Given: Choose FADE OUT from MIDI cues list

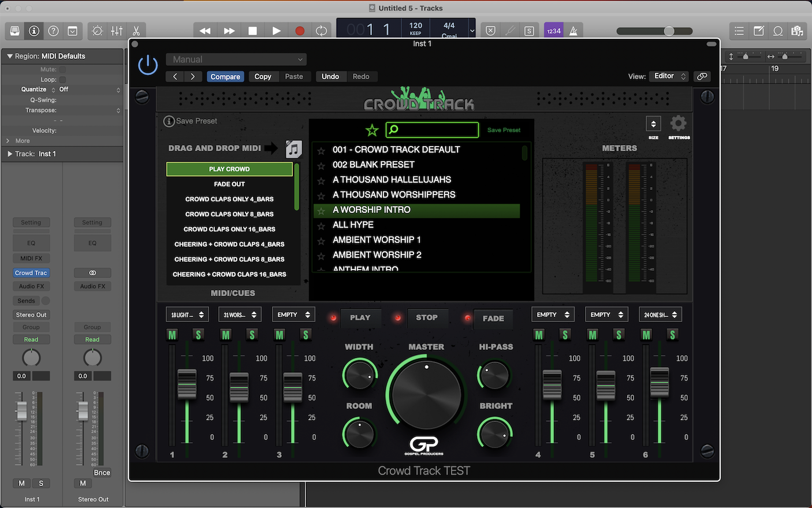Looking at the screenshot, I should pos(229,184).
